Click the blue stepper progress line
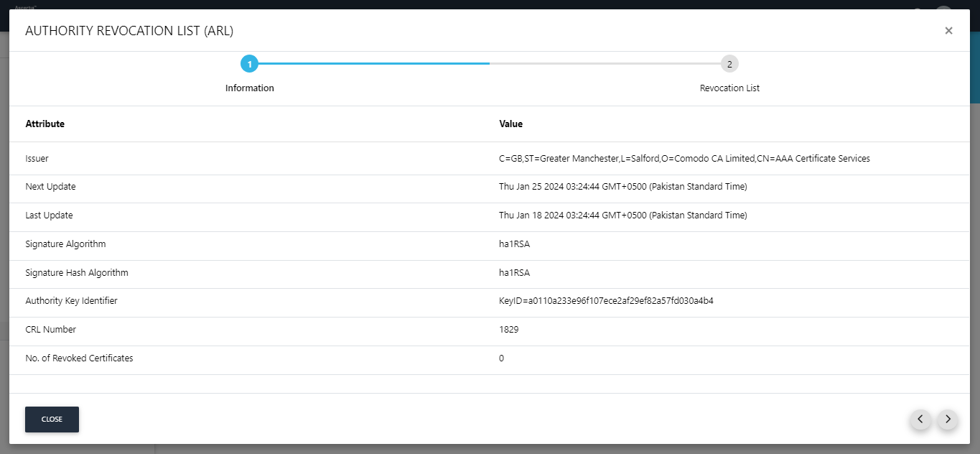 373,64
